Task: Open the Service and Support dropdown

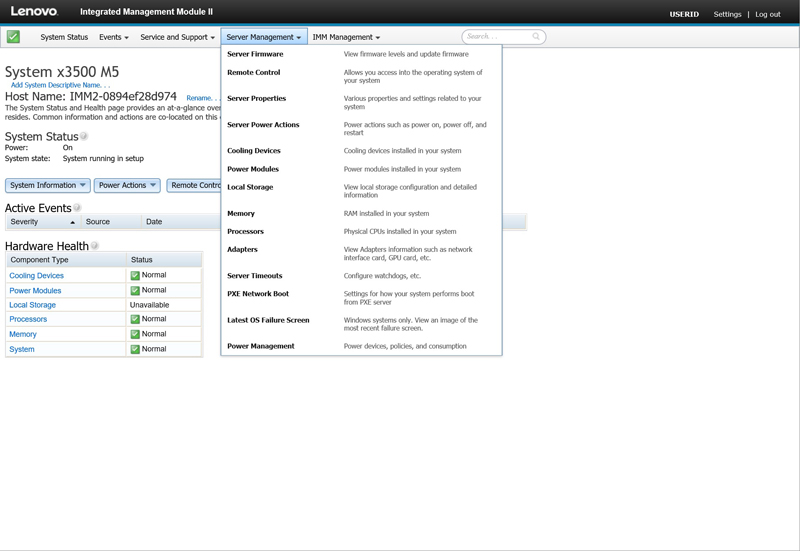Action: (178, 37)
